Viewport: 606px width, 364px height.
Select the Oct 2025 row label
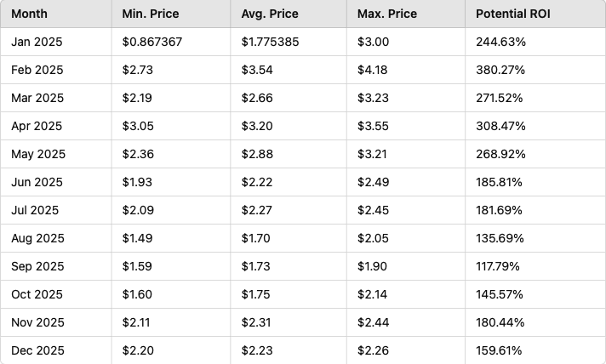click(x=37, y=294)
